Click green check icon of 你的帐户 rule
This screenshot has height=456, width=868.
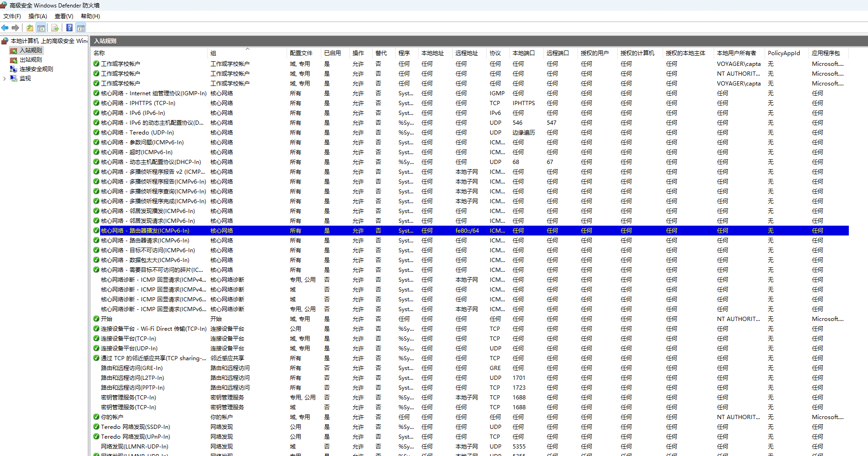(x=96, y=417)
